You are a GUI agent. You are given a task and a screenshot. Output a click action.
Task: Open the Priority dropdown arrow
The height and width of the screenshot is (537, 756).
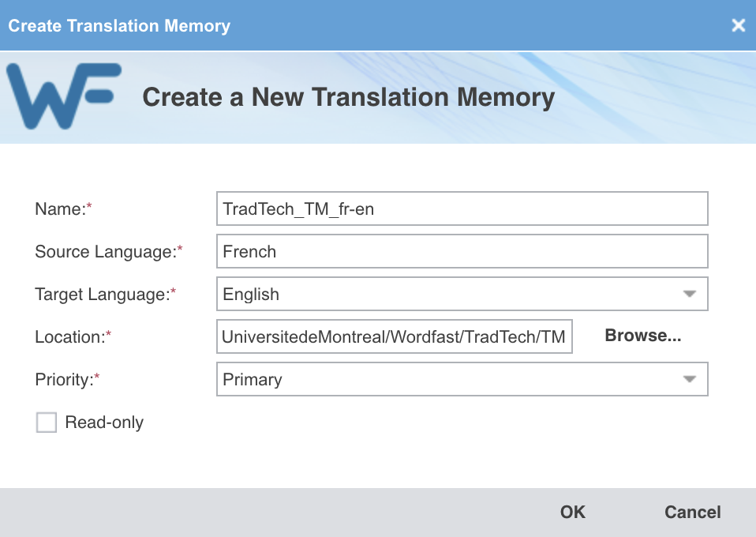point(690,379)
